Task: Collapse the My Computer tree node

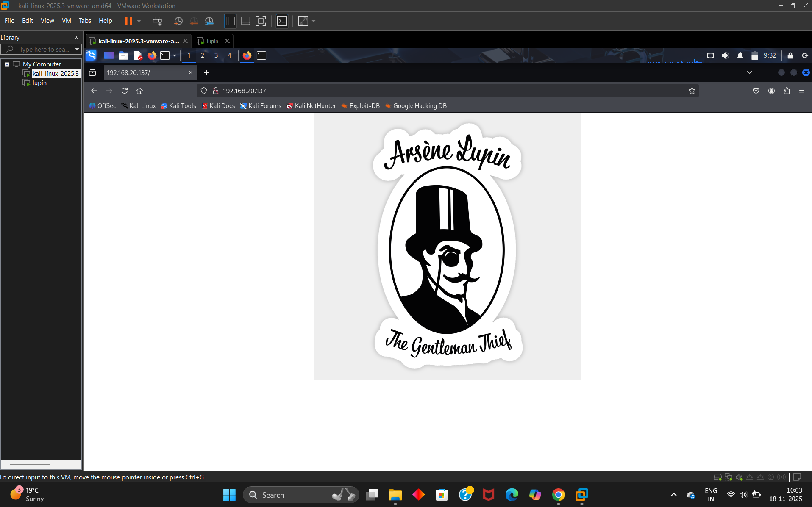Action: pos(7,64)
